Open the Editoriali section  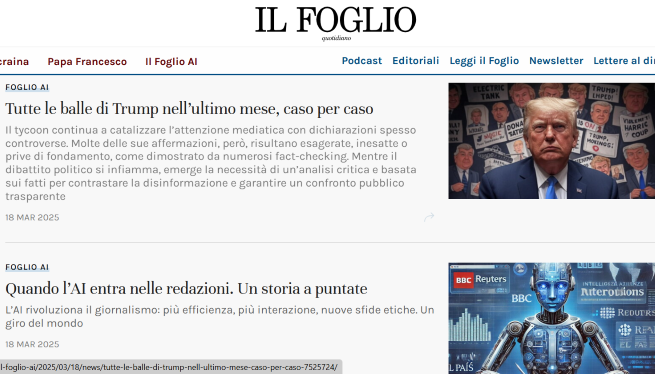tap(416, 61)
